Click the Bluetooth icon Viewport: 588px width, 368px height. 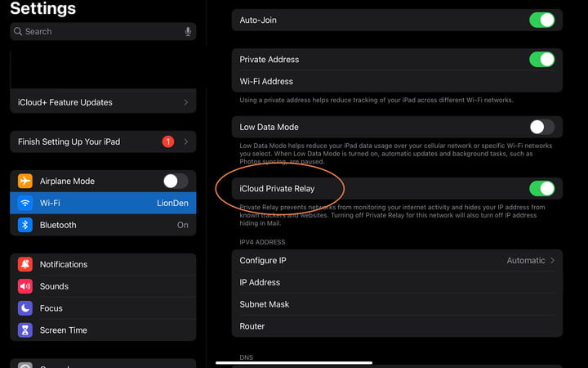pyautogui.click(x=25, y=225)
